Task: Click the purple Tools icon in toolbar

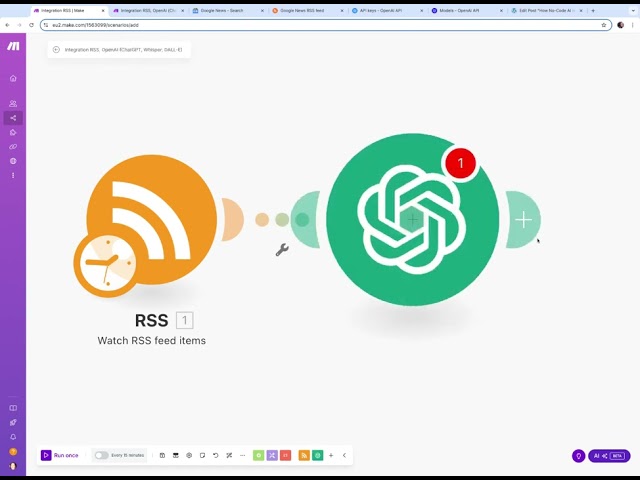Action: tap(272, 455)
